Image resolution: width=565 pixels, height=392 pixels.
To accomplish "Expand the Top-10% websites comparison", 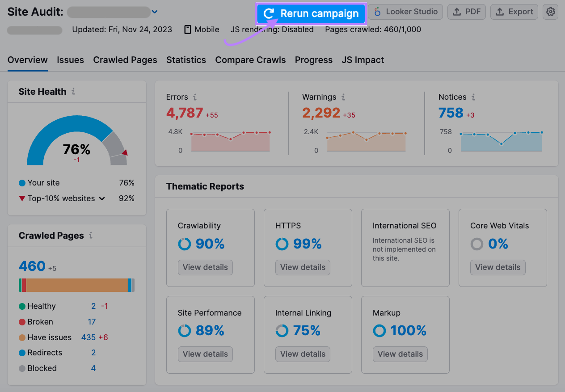I will [x=101, y=198].
